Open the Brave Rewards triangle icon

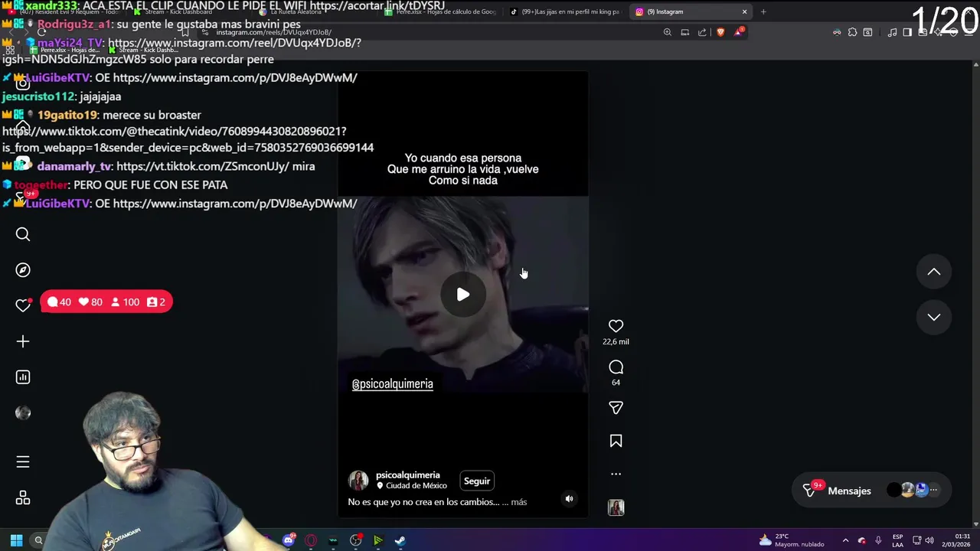coord(739,32)
